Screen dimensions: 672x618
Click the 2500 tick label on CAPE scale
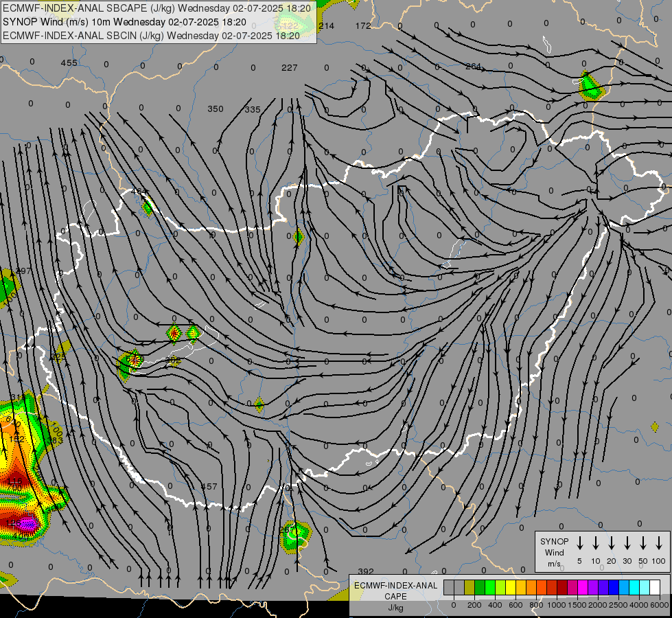point(618,605)
